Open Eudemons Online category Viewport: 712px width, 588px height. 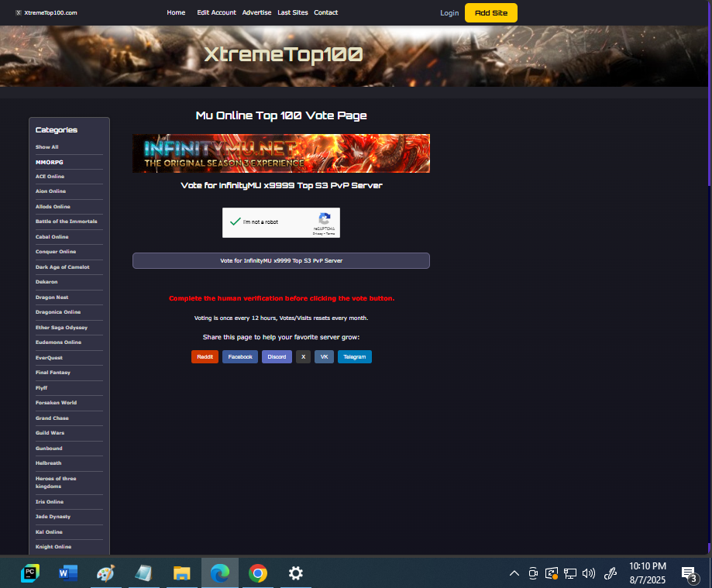click(x=58, y=342)
